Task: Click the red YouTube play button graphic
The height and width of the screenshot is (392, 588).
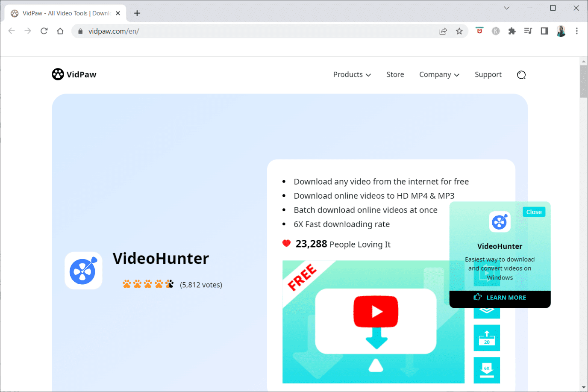Action: [x=376, y=311]
